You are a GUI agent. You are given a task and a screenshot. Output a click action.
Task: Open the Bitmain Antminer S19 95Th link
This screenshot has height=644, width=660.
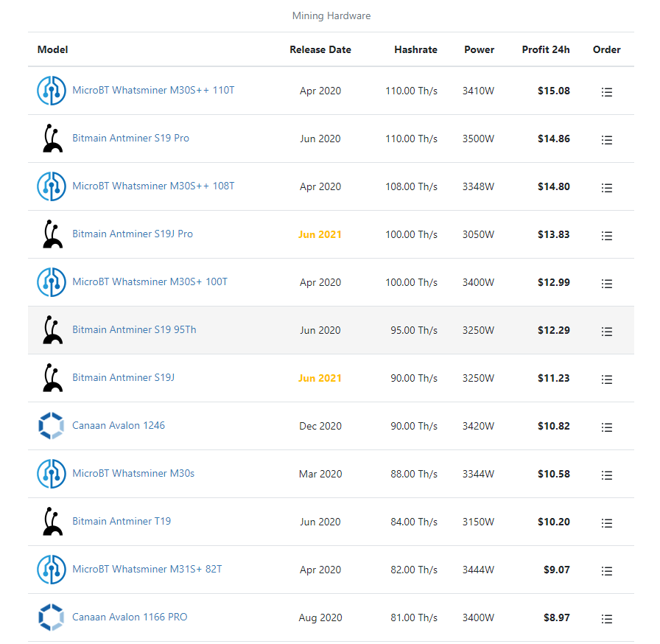[x=134, y=329]
